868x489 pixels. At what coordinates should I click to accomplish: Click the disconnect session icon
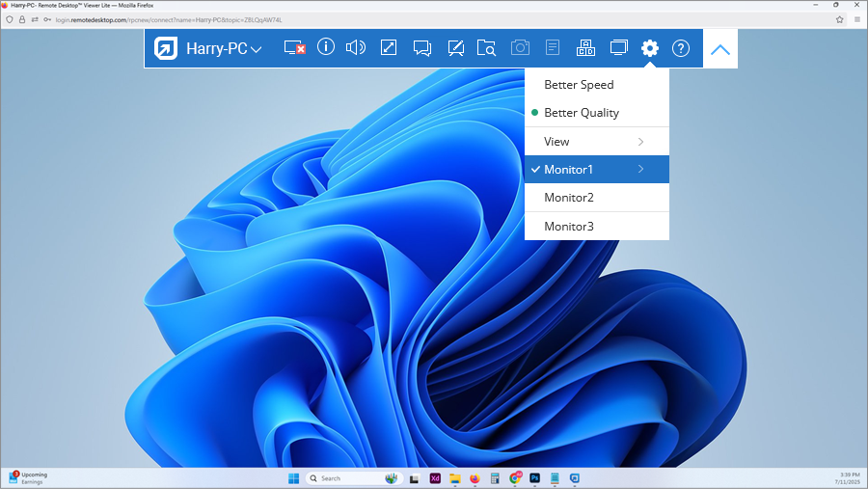point(295,48)
